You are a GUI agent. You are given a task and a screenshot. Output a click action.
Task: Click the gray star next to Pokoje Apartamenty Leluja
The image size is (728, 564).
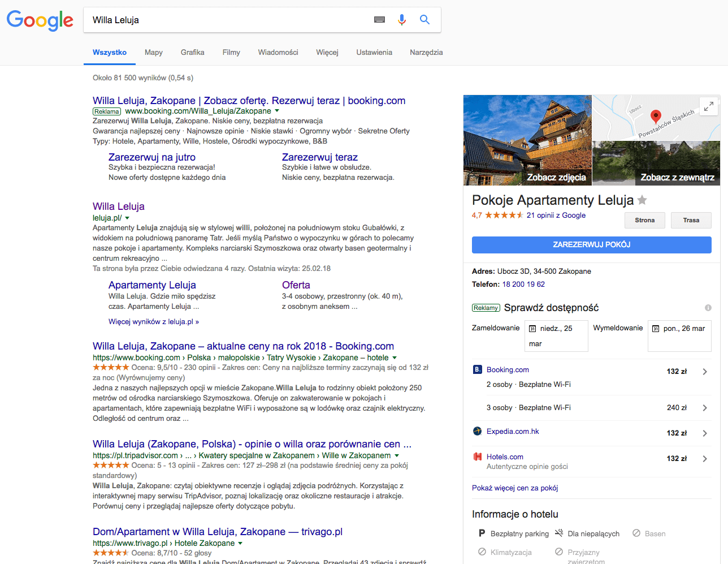point(642,200)
